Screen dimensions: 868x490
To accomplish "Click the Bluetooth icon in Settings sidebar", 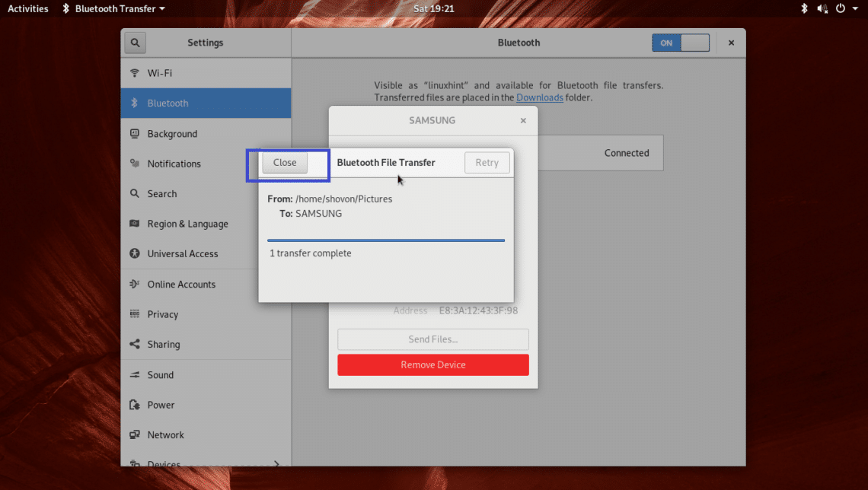I will [x=134, y=103].
